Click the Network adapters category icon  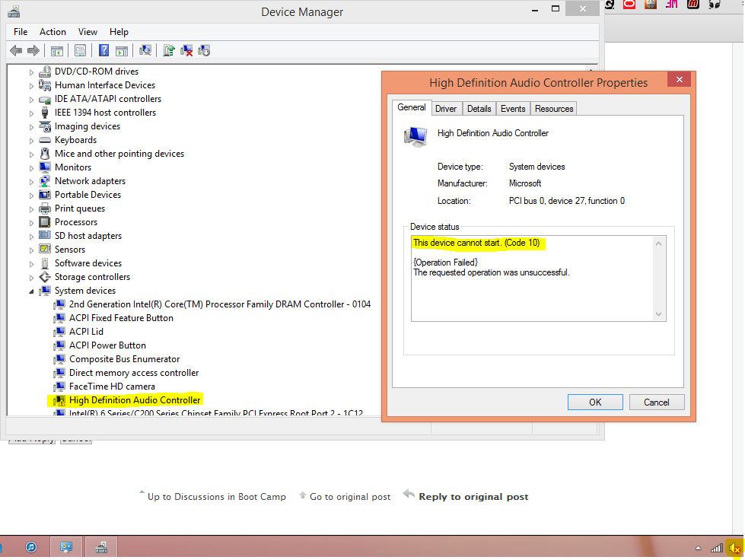45,181
